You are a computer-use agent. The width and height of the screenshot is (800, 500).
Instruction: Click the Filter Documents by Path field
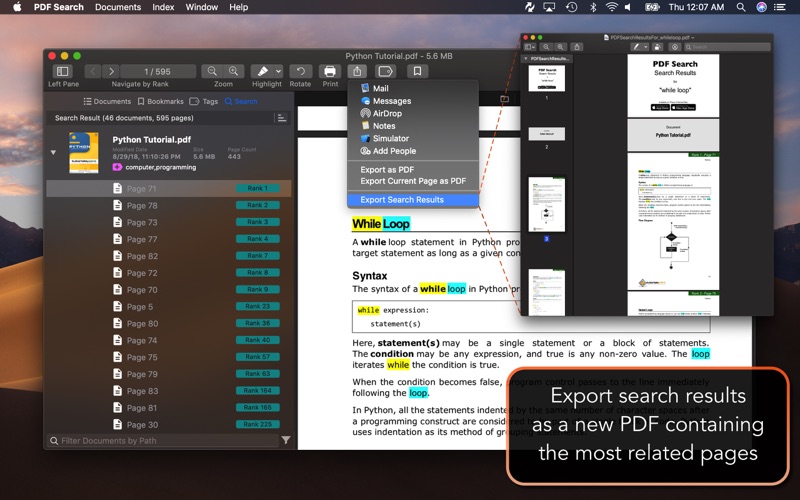160,440
